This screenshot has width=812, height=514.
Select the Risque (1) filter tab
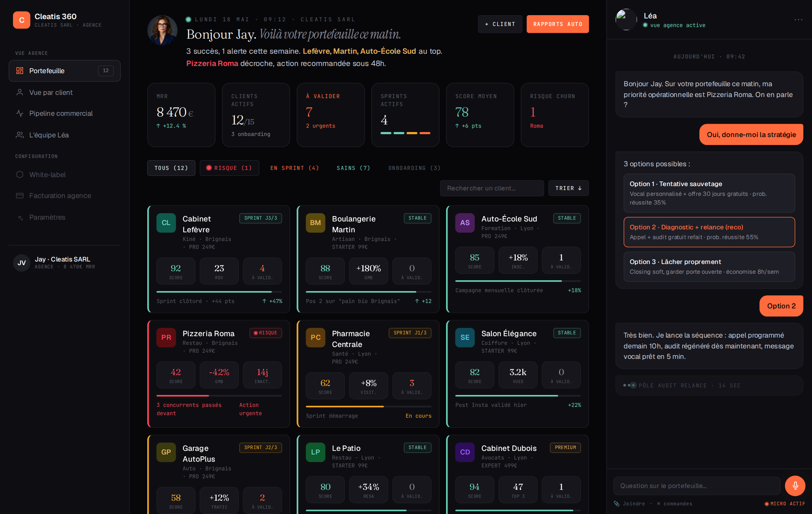(229, 168)
